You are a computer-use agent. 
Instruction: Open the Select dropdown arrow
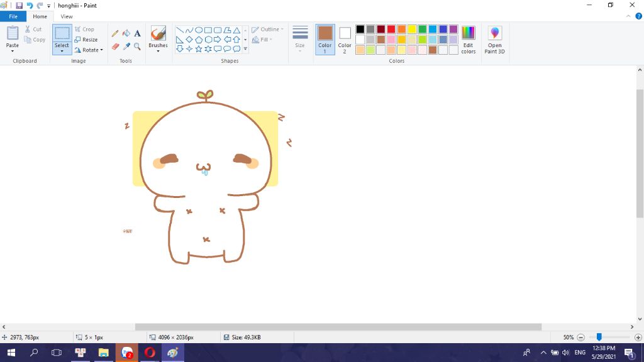(62, 51)
